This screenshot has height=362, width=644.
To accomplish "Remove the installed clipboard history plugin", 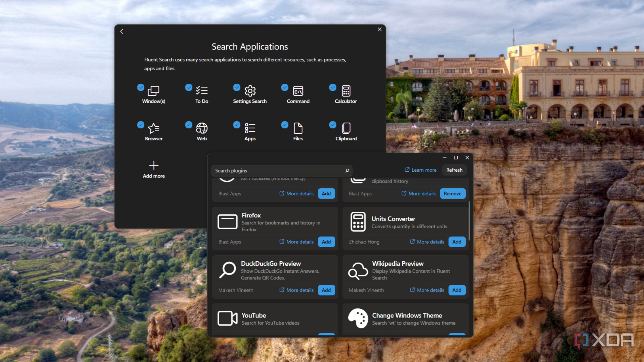I will (452, 194).
